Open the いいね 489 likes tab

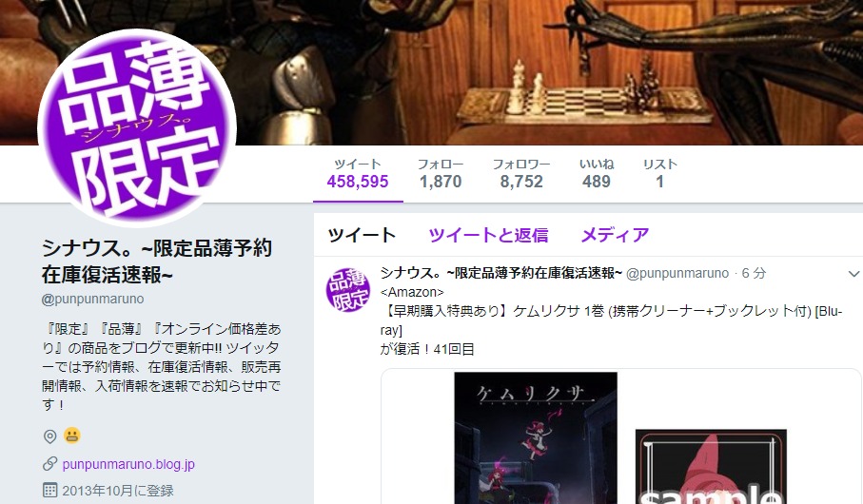597,174
